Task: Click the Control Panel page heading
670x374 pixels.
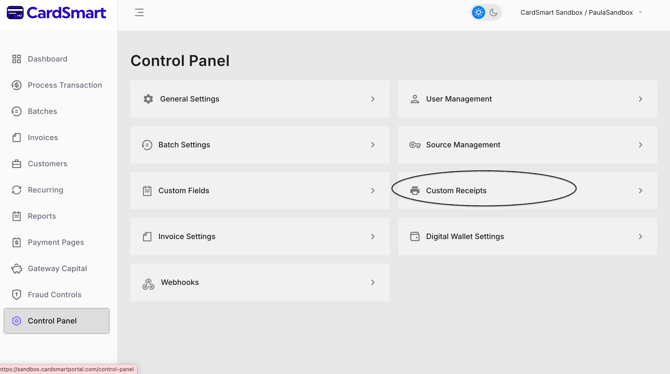Action: pyautogui.click(x=180, y=61)
